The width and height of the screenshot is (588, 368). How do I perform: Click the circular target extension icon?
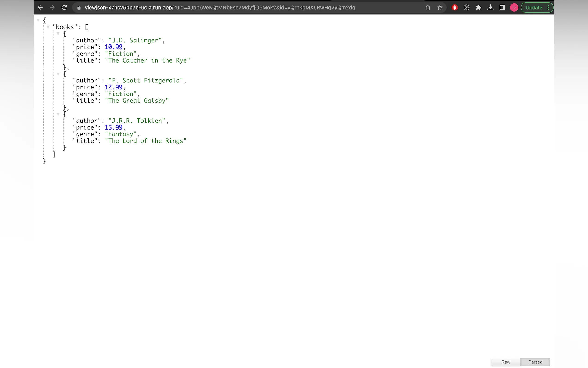pos(466,8)
